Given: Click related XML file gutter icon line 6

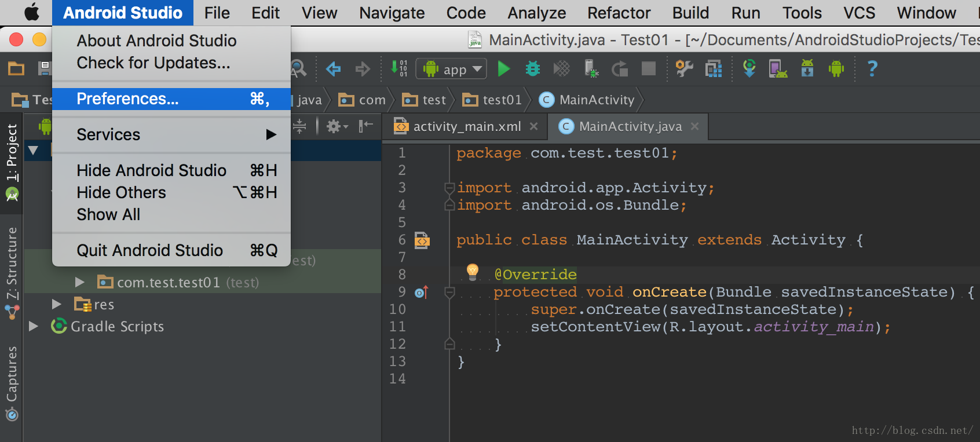Looking at the screenshot, I should pyautogui.click(x=422, y=240).
